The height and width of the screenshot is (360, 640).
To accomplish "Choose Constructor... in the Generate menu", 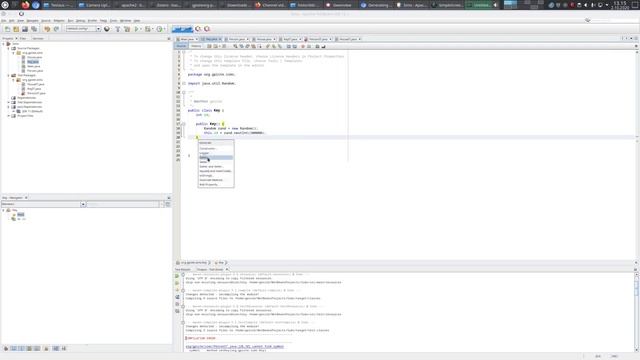I will click(216, 149).
